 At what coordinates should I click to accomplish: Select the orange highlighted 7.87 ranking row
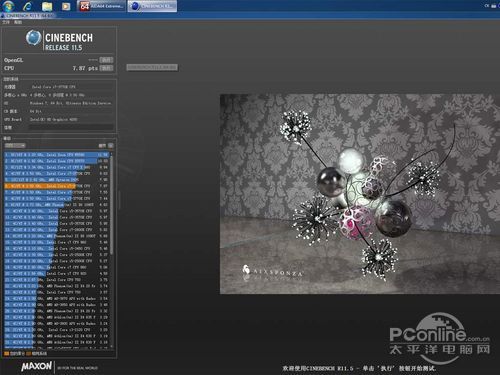coord(56,186)
